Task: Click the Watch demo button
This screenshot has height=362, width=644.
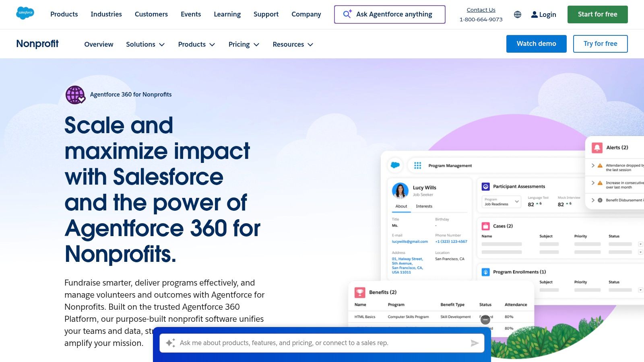Action: (536, 43)
